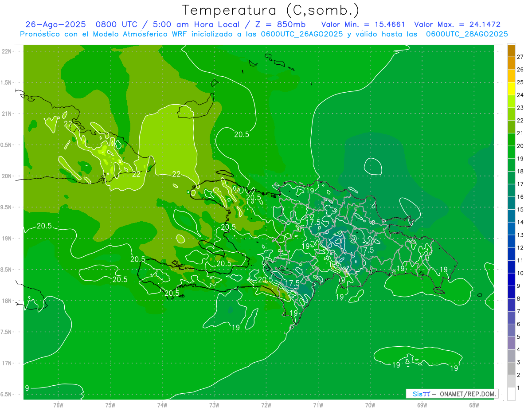Click the '19N' latitude label
The image size is (532, 411).
[7, 239]
